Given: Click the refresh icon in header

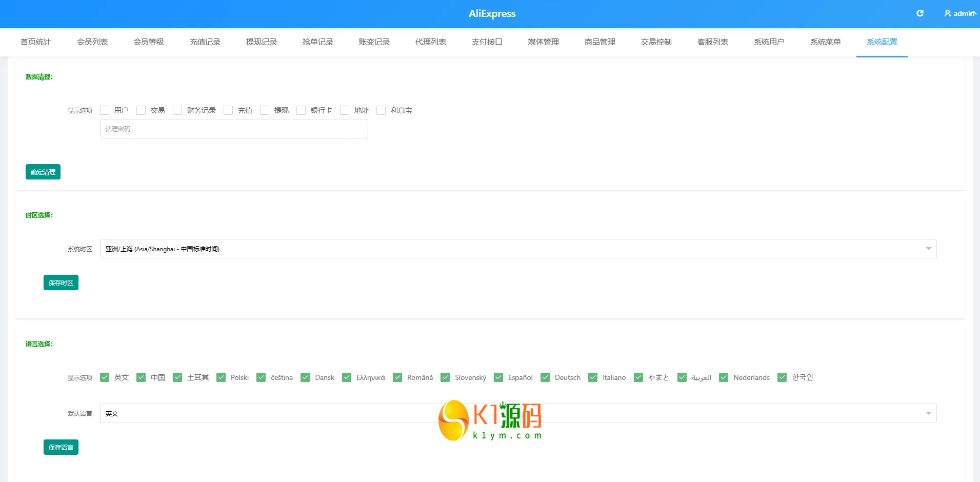Looking at the screenshot, I should click(920, 13).
